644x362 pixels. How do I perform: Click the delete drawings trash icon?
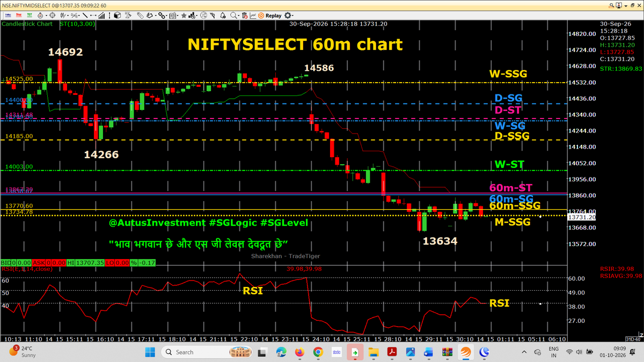(x=244, y=16)
